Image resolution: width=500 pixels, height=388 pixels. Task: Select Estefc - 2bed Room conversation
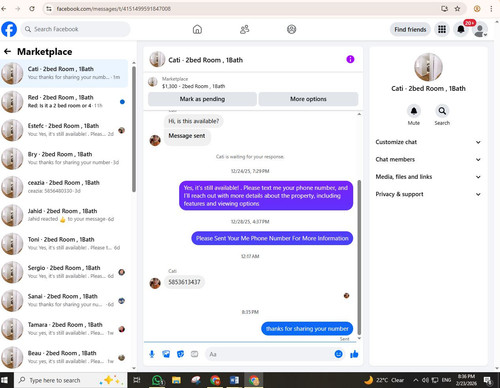[64, 130]
